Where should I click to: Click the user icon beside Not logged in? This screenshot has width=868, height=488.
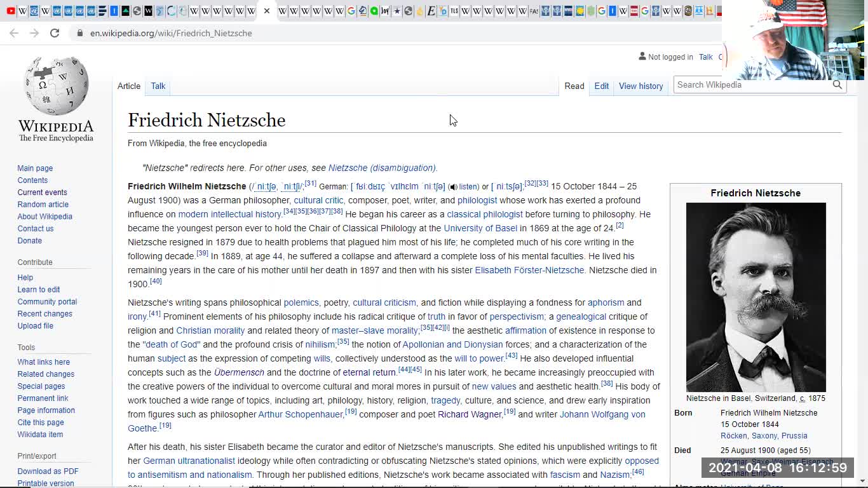coord(642,57)
